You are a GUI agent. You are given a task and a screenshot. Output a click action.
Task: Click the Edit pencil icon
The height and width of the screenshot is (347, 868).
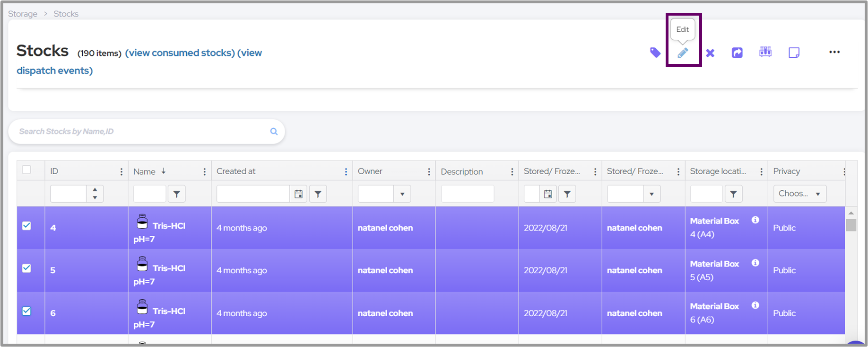click(x=683, y=53)
